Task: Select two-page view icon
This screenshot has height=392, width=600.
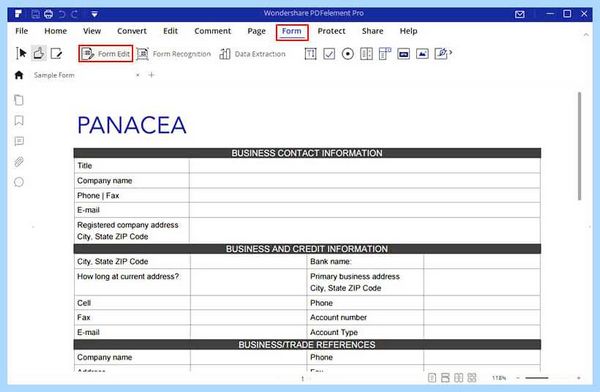Action: [458, 378]
